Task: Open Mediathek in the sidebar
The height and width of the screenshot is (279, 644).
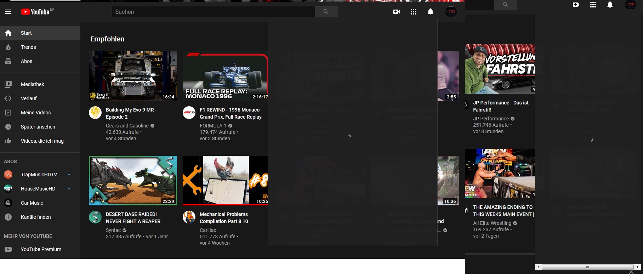Action: 40,84
